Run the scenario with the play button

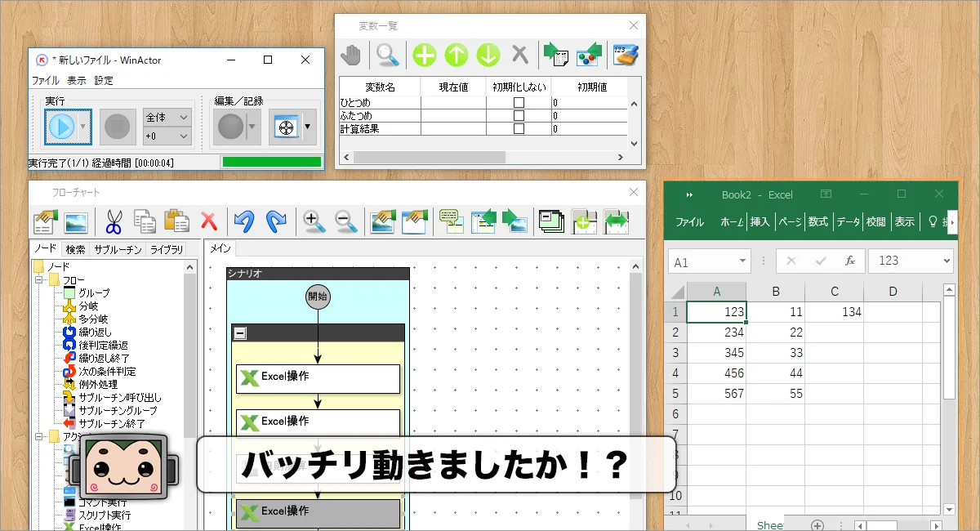pos(62,126)
